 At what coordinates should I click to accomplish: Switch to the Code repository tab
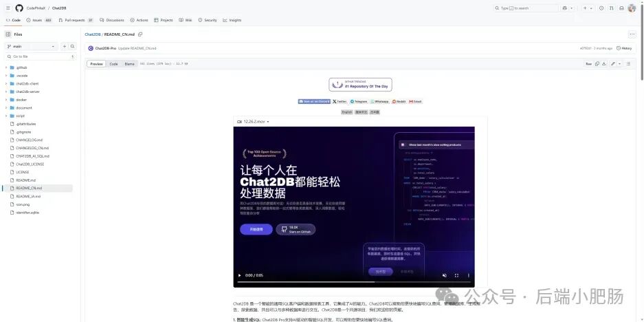(13, 20)
